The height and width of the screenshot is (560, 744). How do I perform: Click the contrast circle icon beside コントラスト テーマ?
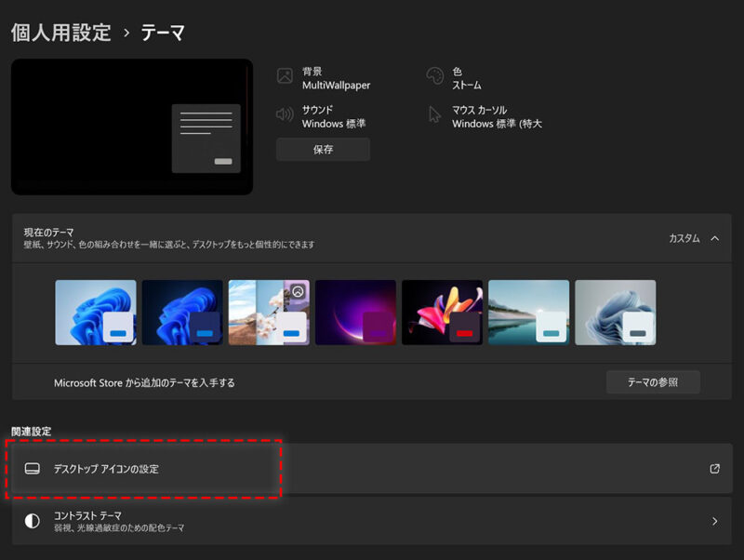[31, 521]
